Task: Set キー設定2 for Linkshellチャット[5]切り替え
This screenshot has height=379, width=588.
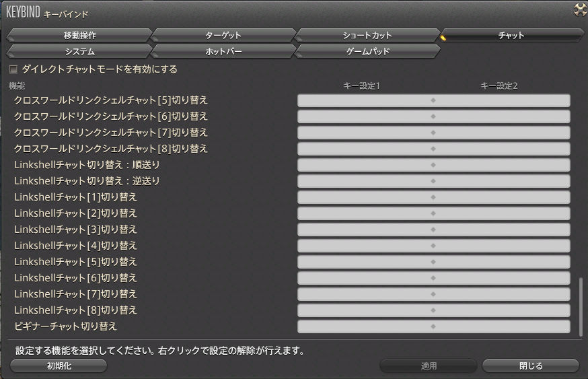Action: click(502, 262)
